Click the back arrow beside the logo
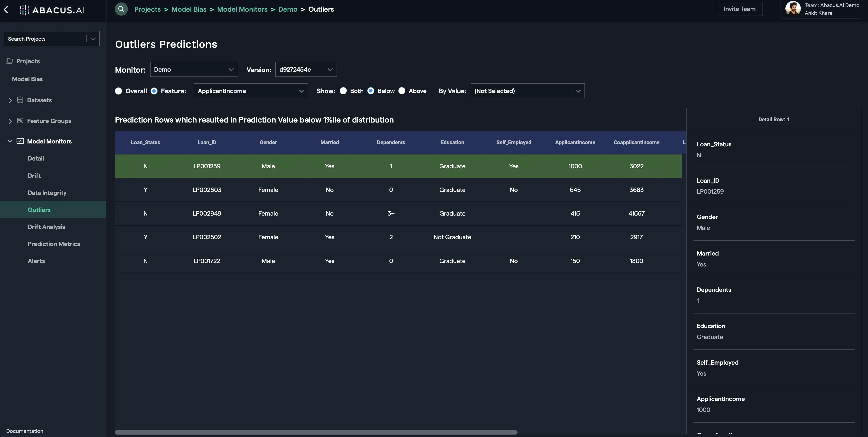Image resolution: width=868 pixels, height=437 pixels. (6, 10)
